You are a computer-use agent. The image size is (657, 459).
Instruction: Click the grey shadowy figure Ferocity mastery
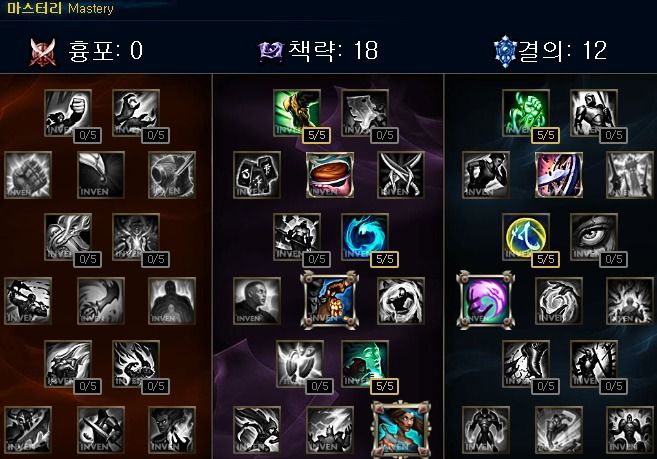(172, 300)
